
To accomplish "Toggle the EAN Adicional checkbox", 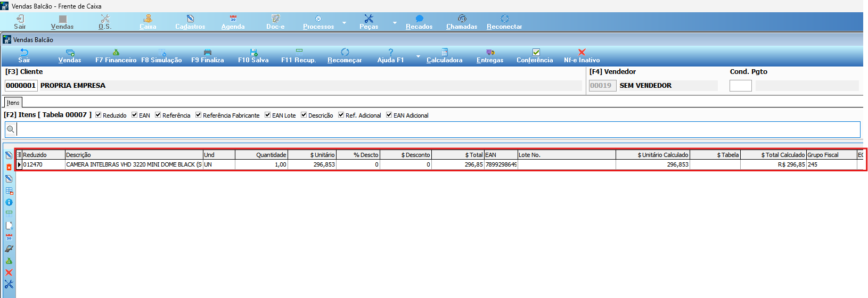I will point(389,115).
